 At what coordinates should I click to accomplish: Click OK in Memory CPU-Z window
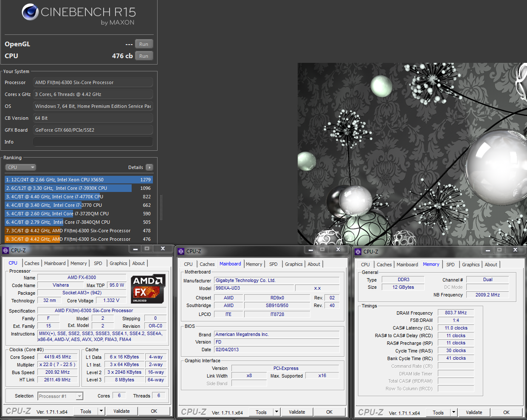click(507, 412)
